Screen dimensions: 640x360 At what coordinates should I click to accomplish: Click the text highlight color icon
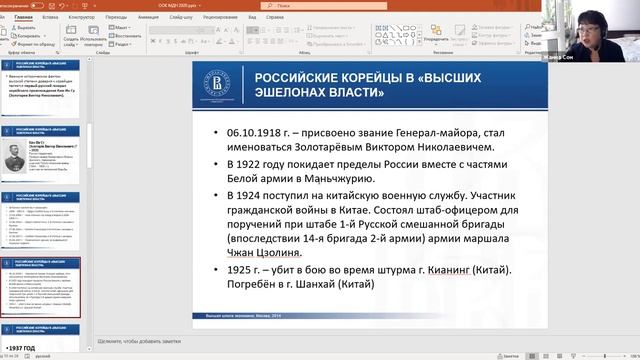[x=219, y=41]
